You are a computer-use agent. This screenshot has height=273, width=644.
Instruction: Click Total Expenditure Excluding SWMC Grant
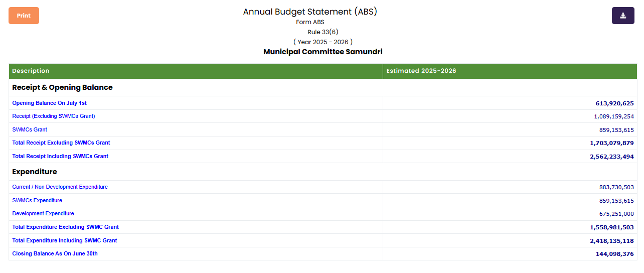(66, 227)
